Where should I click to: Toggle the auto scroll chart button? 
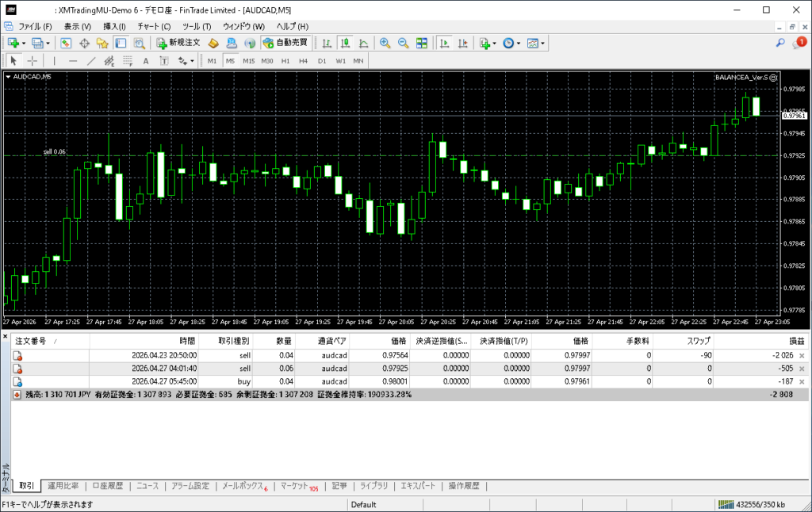pyautogui.click(x=444, y=43)
